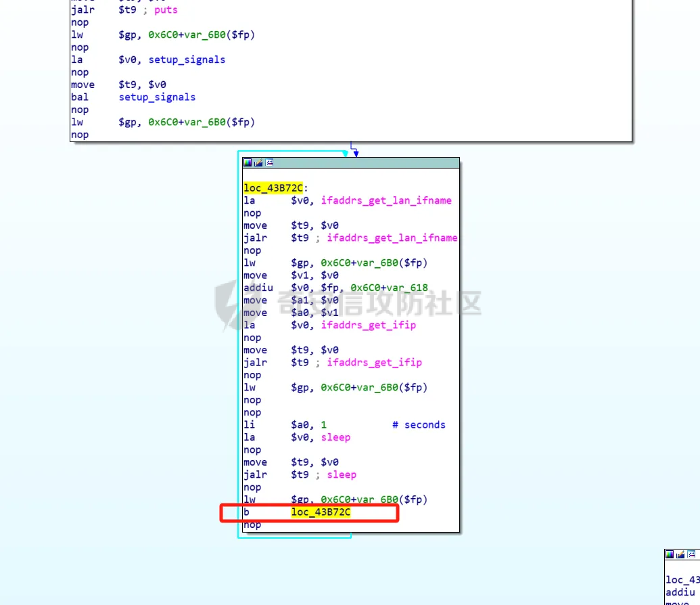Click title bar of loc_43B72C graph node

(x=365, y=163)
